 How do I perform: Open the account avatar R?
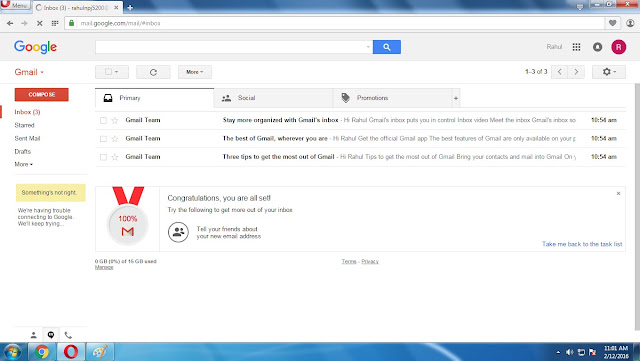[x=618, y=47]
